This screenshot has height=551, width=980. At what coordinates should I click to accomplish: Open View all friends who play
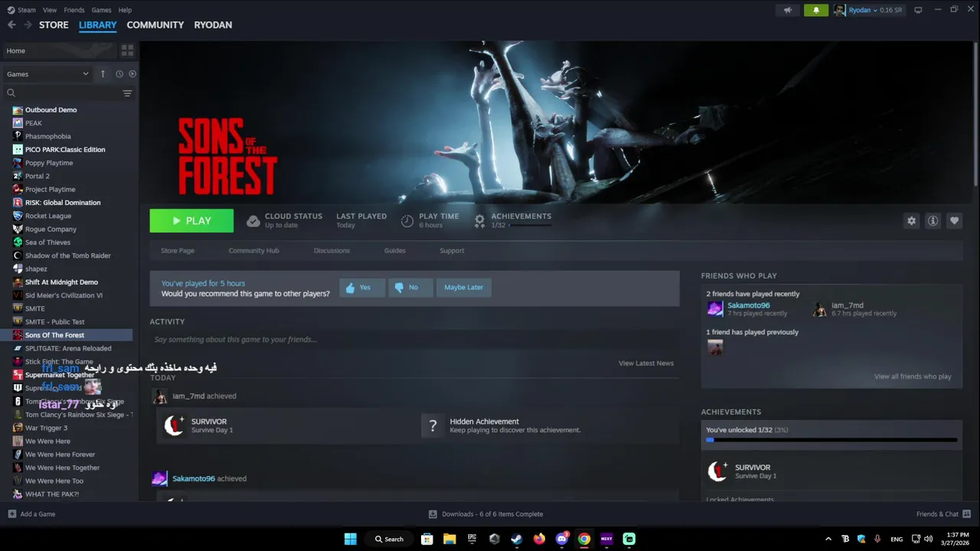pos(913,377)
